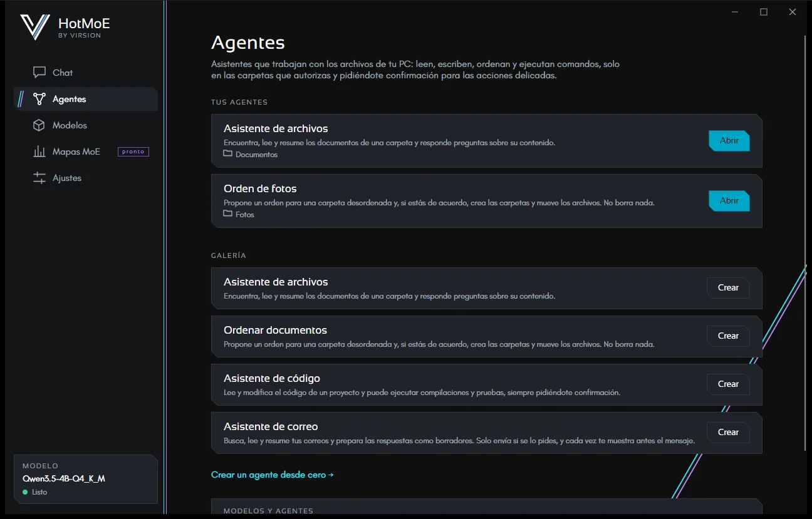Create the Asistente de correo agent

coord(728,433)
